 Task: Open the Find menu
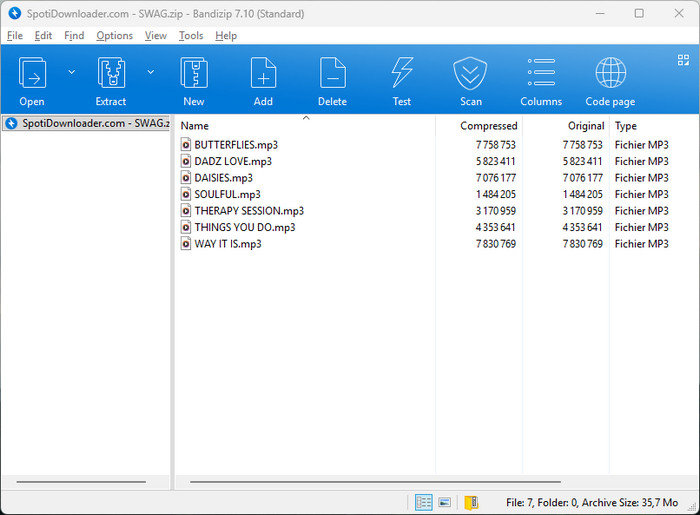74,36
